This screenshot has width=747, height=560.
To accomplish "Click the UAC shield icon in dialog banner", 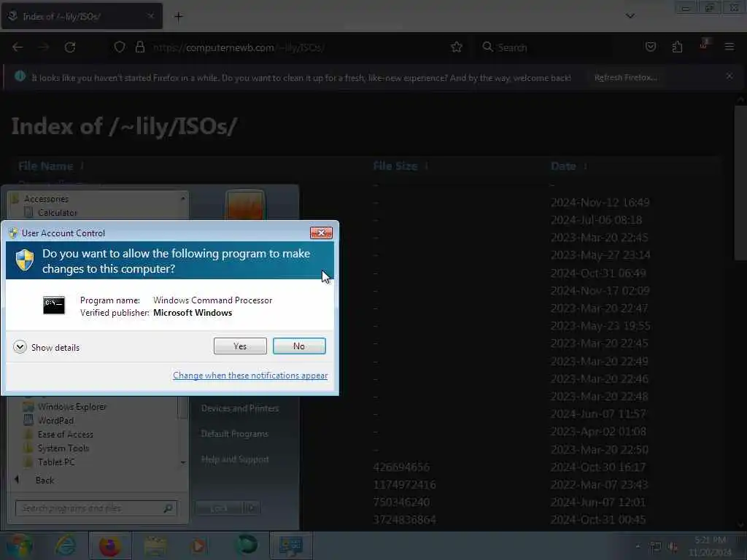I will click(25, 260).
